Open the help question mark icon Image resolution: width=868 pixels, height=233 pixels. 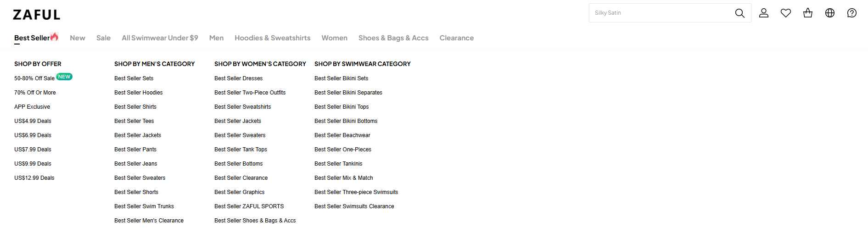point(852,13)
